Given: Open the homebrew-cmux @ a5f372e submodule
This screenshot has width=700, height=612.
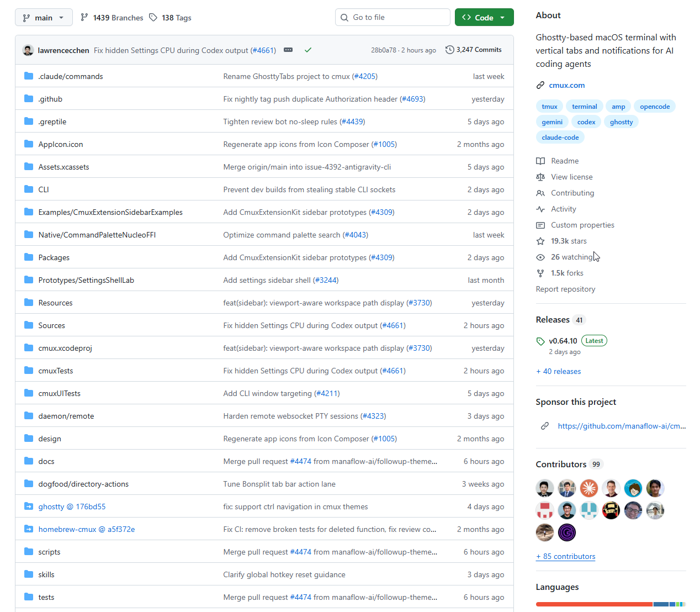Looking at the screenshot, I should coord(87,529).
